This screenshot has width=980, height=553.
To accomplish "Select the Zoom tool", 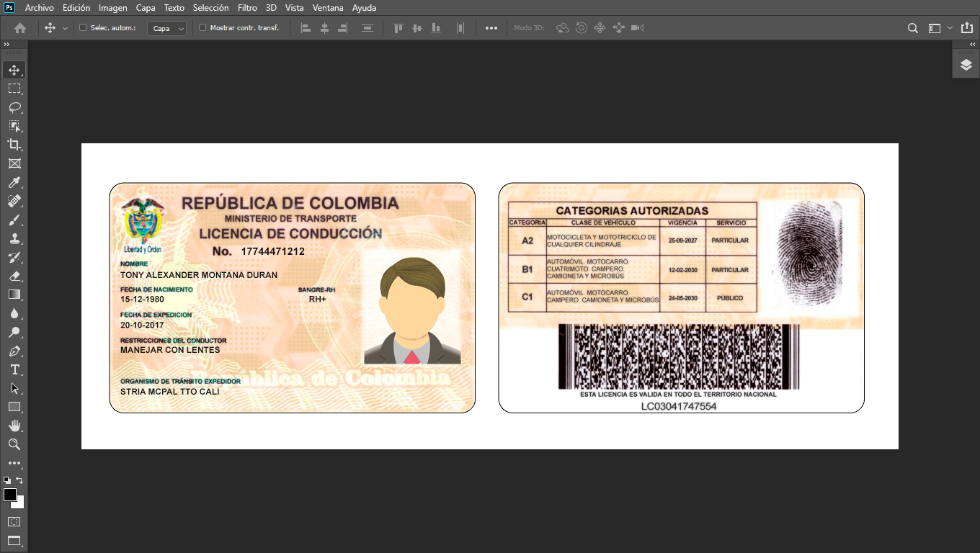I will 14,444.
